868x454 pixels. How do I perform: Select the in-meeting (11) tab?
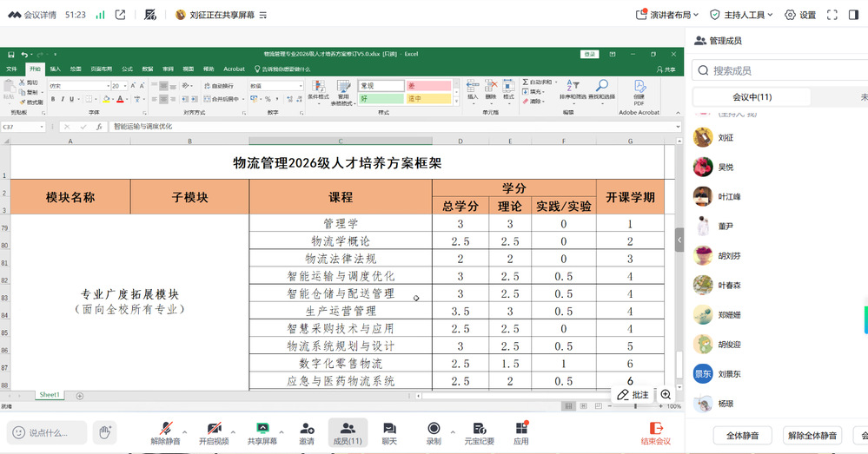pos(752,97)
